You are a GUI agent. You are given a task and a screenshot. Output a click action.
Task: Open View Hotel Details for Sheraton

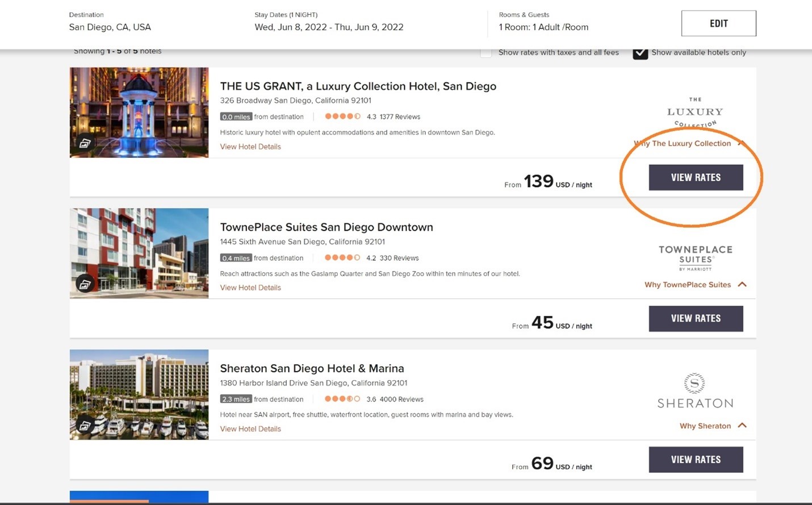tap(250, 429)
